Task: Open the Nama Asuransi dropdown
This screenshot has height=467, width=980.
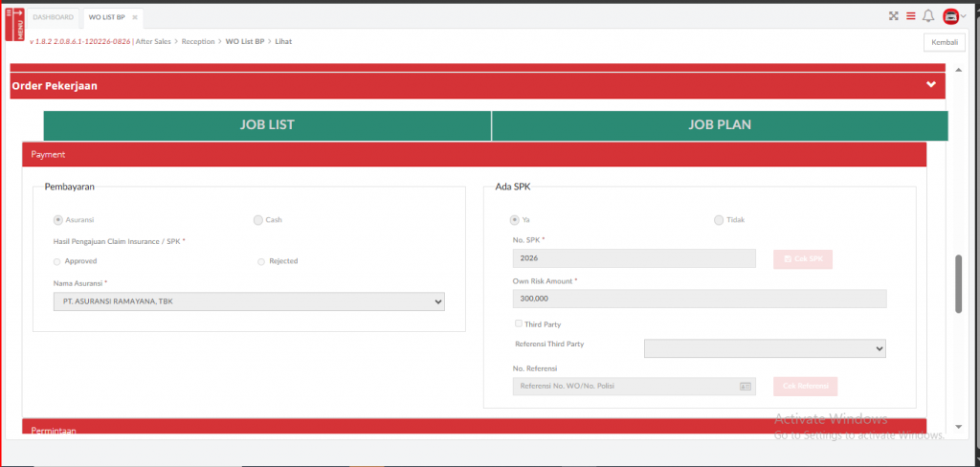Action: point(249,302)
